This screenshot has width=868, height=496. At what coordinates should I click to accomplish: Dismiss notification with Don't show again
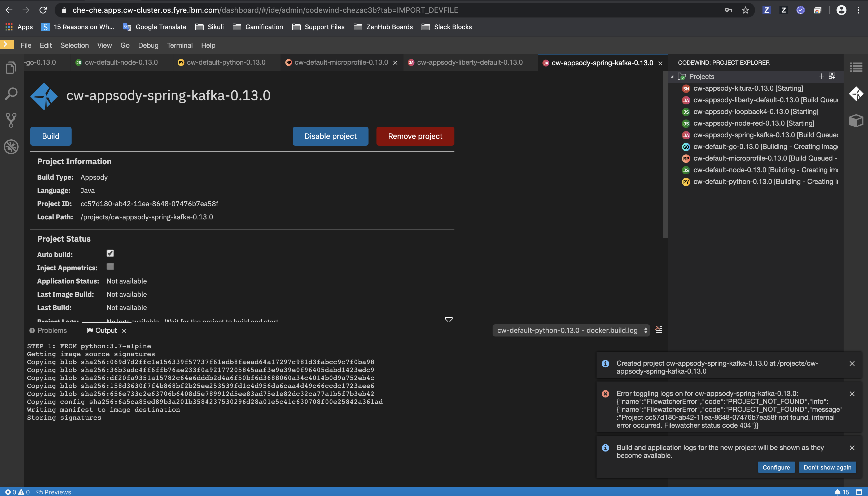(828, 467)
